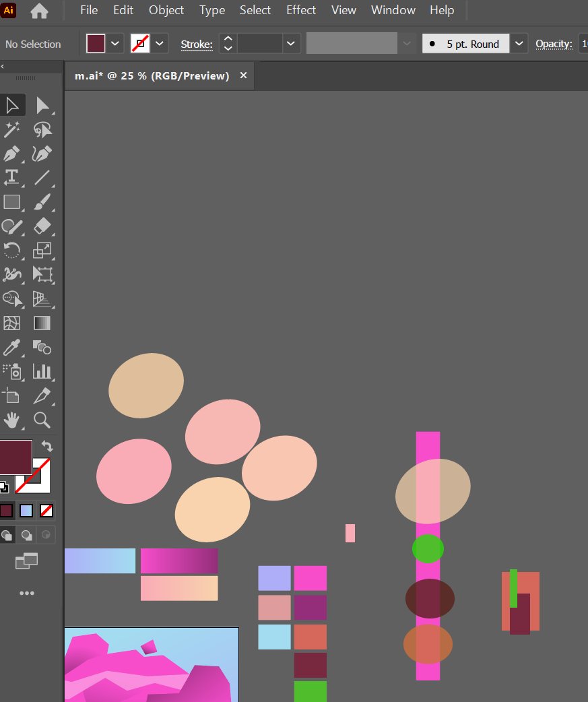The width and height of the screenshot is (588, 702).
Task: Expand the stroke weight dropdown
Action: coord(291,44)
